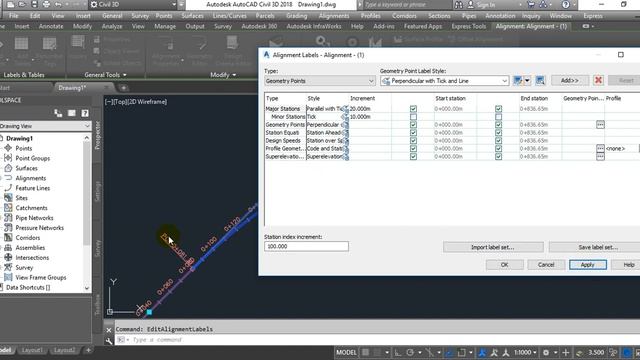640x360 pixels.
Task: Click the Points icon in Prospector tree
Action: click(x=8, y=148)
